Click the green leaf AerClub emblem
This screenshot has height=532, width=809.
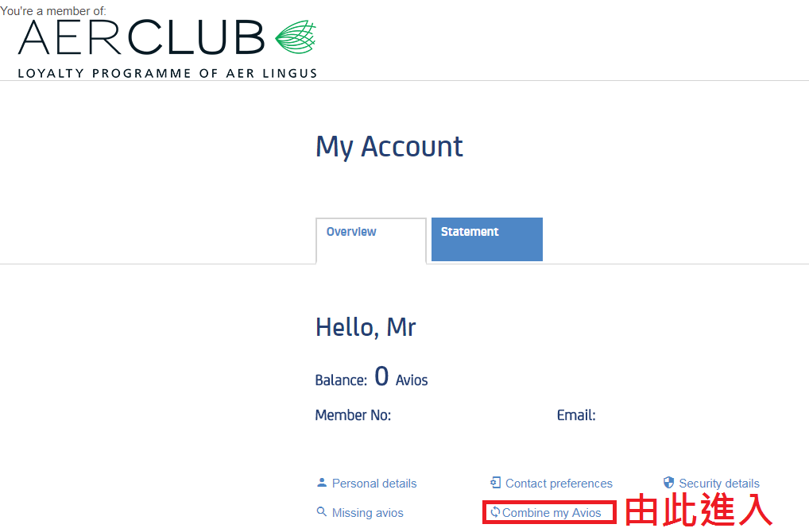click(x=296, y=37)
